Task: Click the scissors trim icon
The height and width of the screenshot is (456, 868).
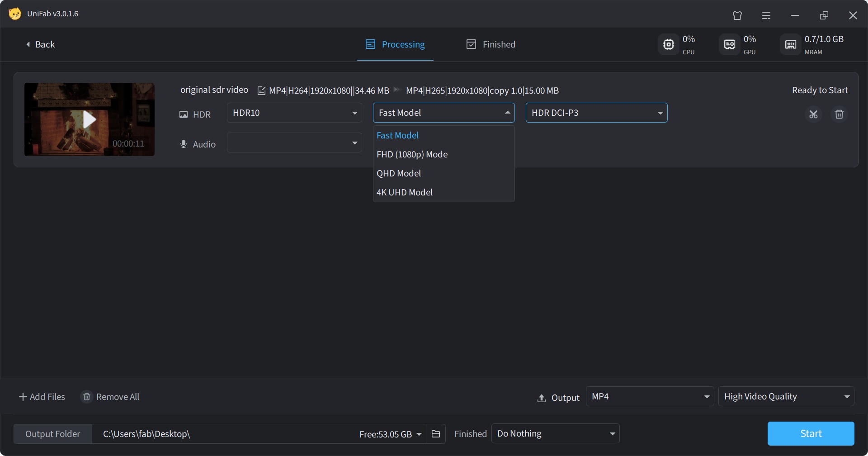Action: (x=813, y=114)
